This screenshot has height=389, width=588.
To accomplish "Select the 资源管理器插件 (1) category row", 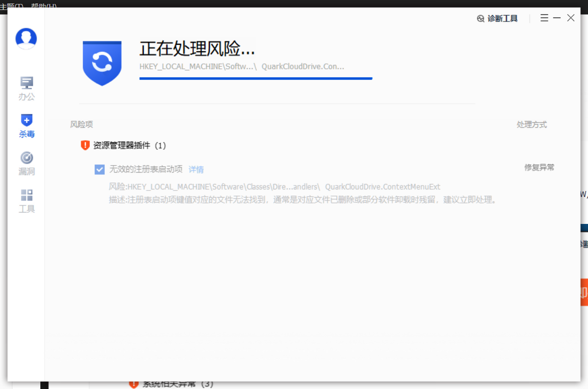I will tap(130, 146).
